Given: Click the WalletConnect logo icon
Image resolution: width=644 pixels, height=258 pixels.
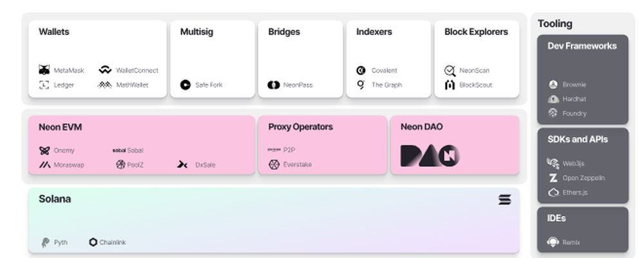Looking at the screenshot, I should (x=105, y=70).
